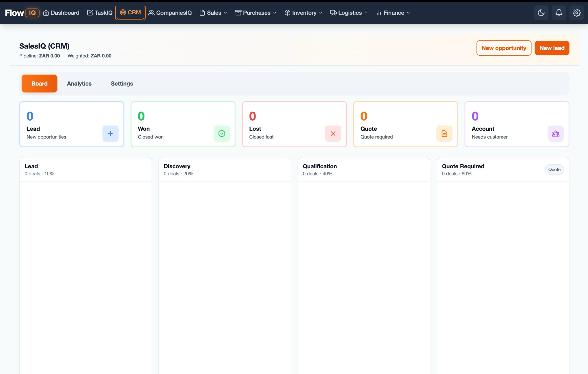Expand the Sales dropdown menu

(213, 13)
